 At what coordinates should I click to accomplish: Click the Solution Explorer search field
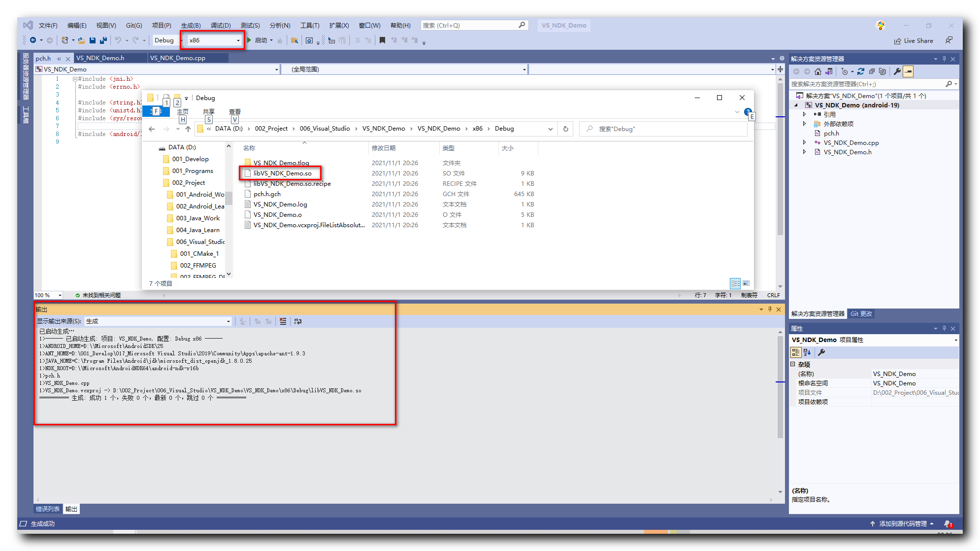click(x=873, y=84)
